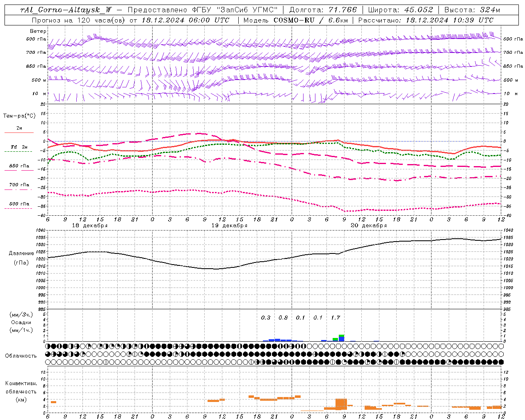525x420 pixels.
Task: Click the station title rAl_Gorno-Altaysk_W
Action: [x=66, y=10]
